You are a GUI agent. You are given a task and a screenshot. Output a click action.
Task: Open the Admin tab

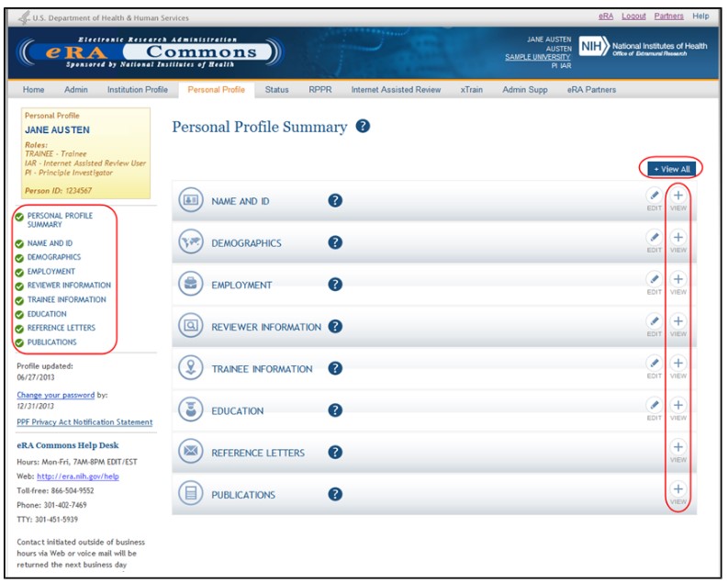[x=75, y=90]
